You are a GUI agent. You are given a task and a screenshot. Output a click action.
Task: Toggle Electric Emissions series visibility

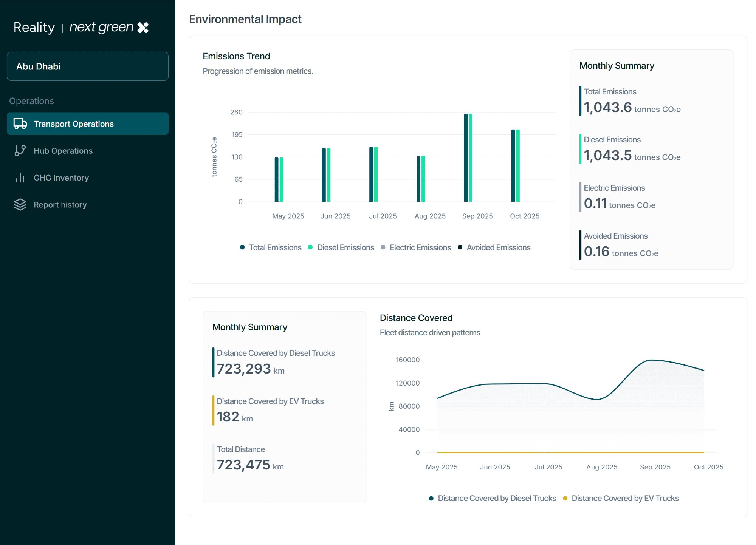click(383, 247)
